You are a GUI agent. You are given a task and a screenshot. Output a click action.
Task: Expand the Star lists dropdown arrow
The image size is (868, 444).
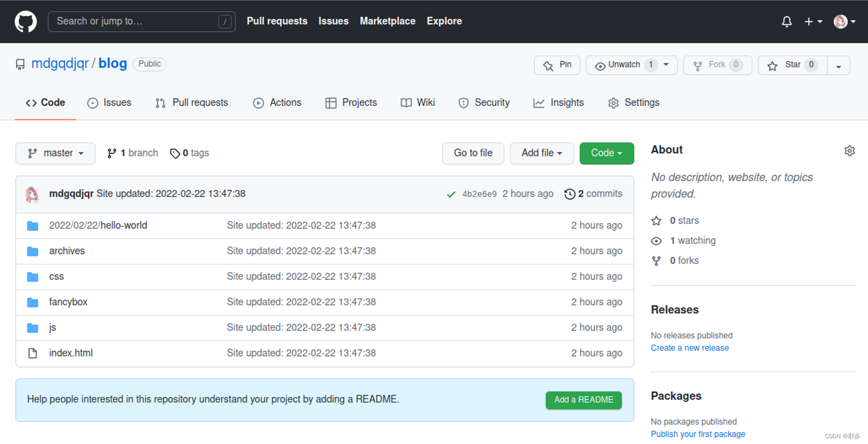[x=839, y=65]
